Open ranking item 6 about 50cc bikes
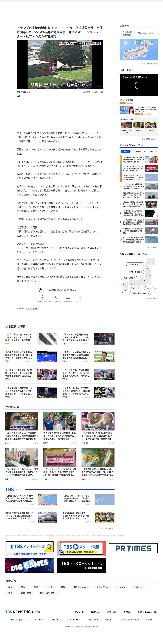The image size is (163, 644). tap(138, 204)
